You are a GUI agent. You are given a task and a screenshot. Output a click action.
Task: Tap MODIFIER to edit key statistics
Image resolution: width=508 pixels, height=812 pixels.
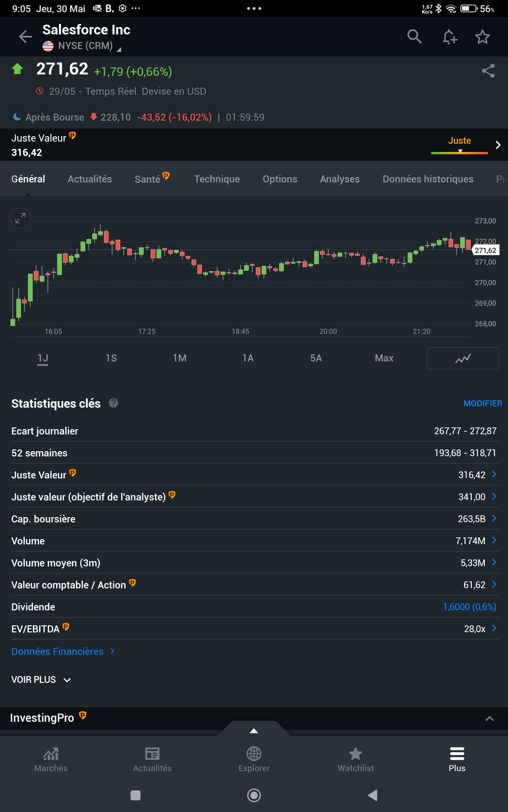[x=483, y=403]
